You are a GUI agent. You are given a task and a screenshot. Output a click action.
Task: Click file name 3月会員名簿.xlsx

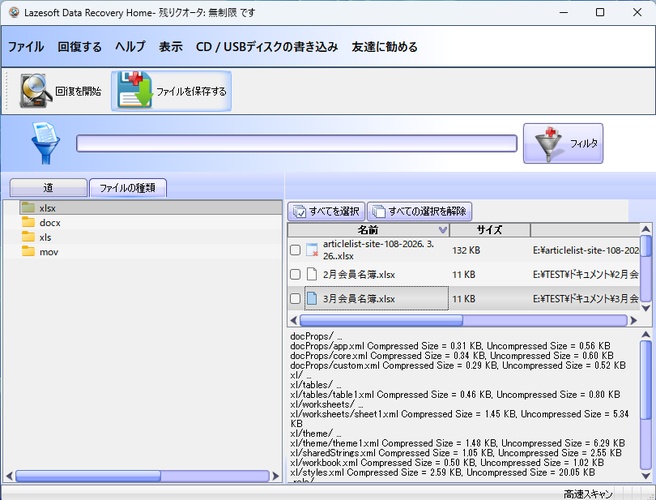[x=359, y=299]
